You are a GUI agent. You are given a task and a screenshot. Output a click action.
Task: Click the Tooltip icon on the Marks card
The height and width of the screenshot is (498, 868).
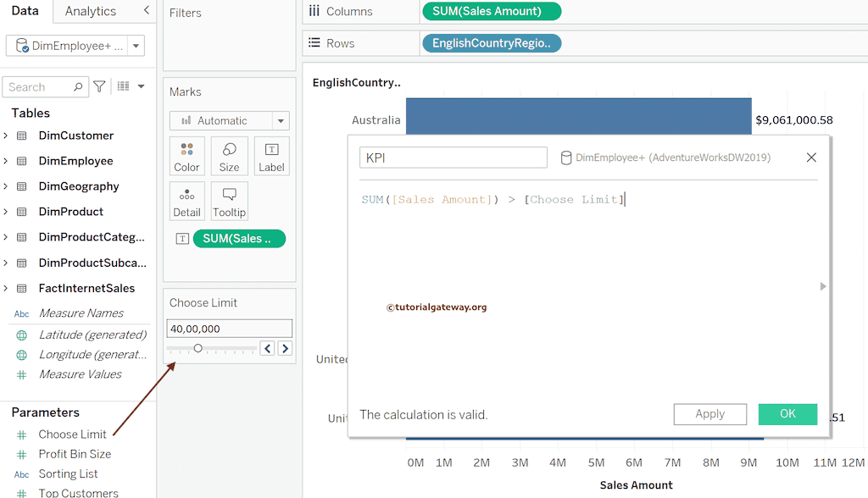click(x=229, y=201)
